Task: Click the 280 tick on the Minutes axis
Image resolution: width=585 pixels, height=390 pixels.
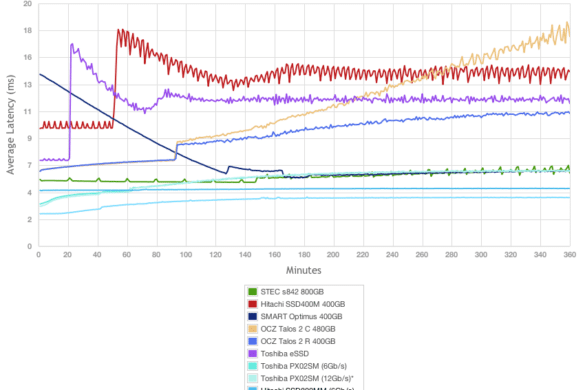Action: pos(451,255)
